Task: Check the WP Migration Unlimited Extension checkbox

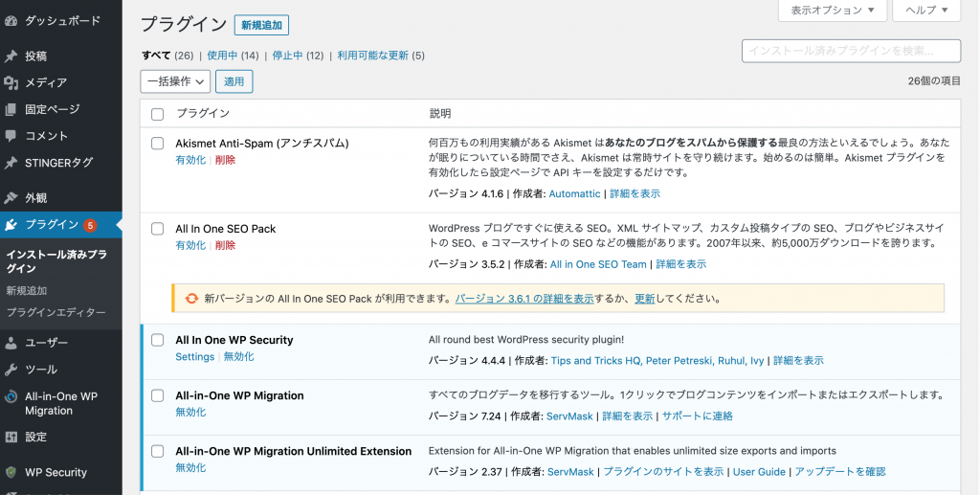Action: pyautogui.click(x=158, y=451)
